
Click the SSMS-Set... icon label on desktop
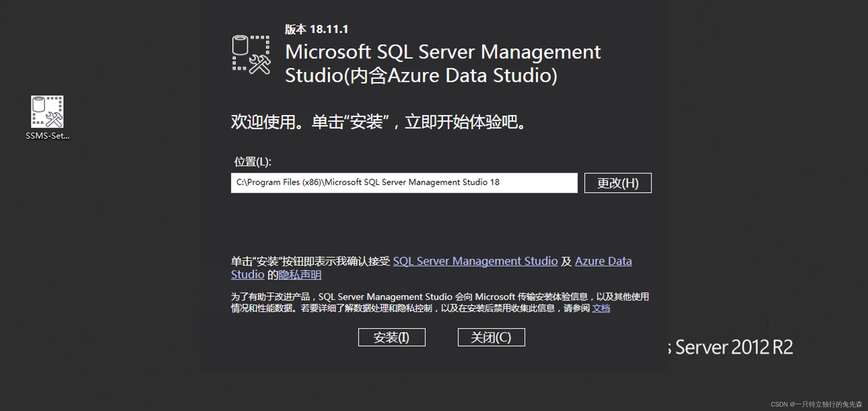[x=47, y=136]
